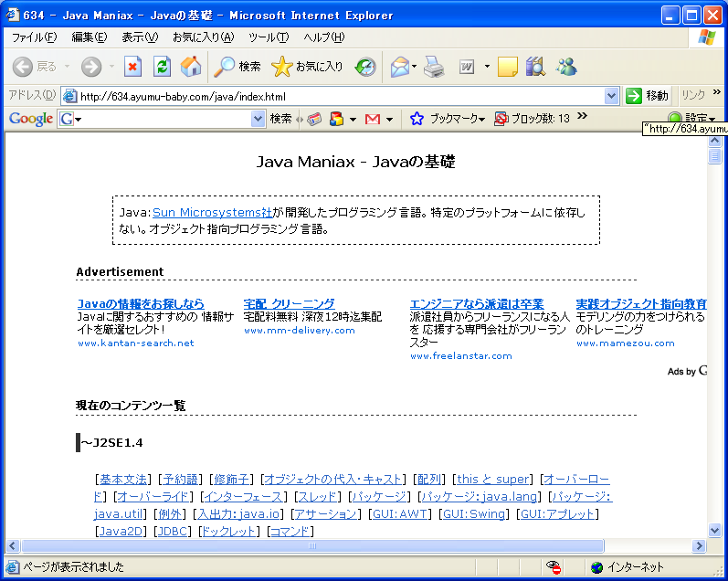Open Search pane with magnifier icon
728x581 pixels.
pyautogui.click(x=225, y=67)
